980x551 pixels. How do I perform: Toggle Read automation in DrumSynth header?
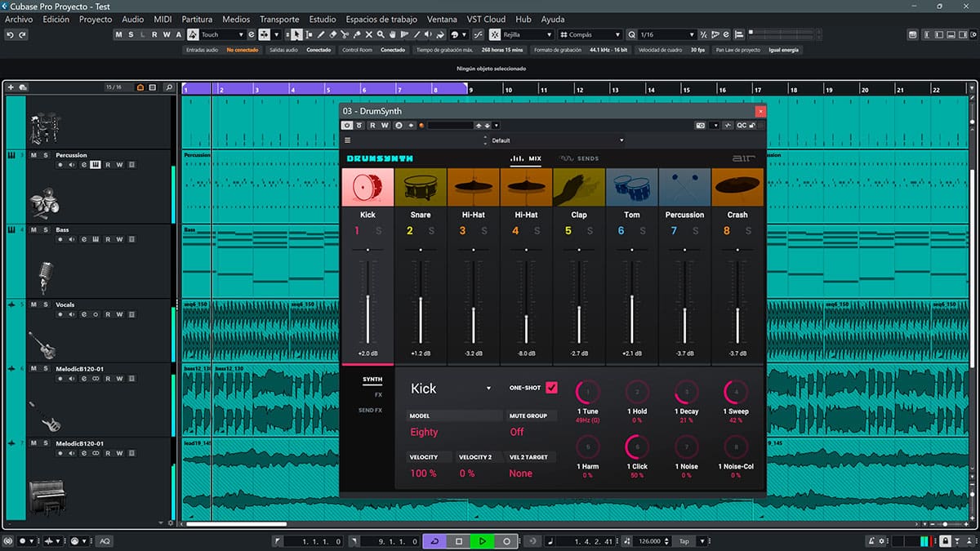click(372, 126)
